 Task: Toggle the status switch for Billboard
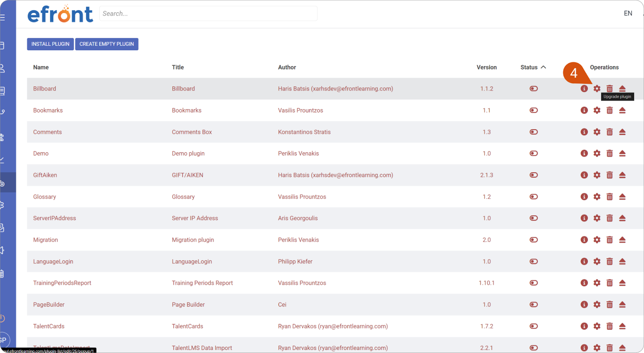point(534,89)
